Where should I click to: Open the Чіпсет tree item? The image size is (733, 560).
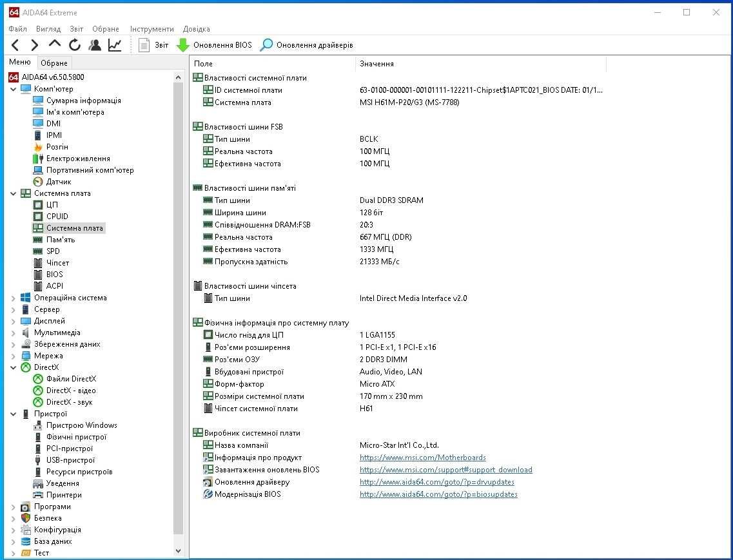(x=52, y=263)
